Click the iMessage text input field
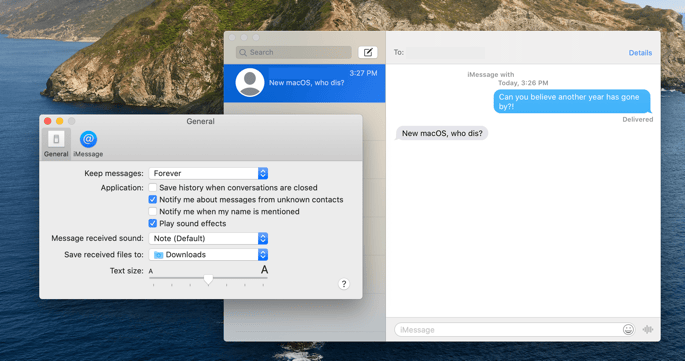685x361 pixels. [515, 330]
